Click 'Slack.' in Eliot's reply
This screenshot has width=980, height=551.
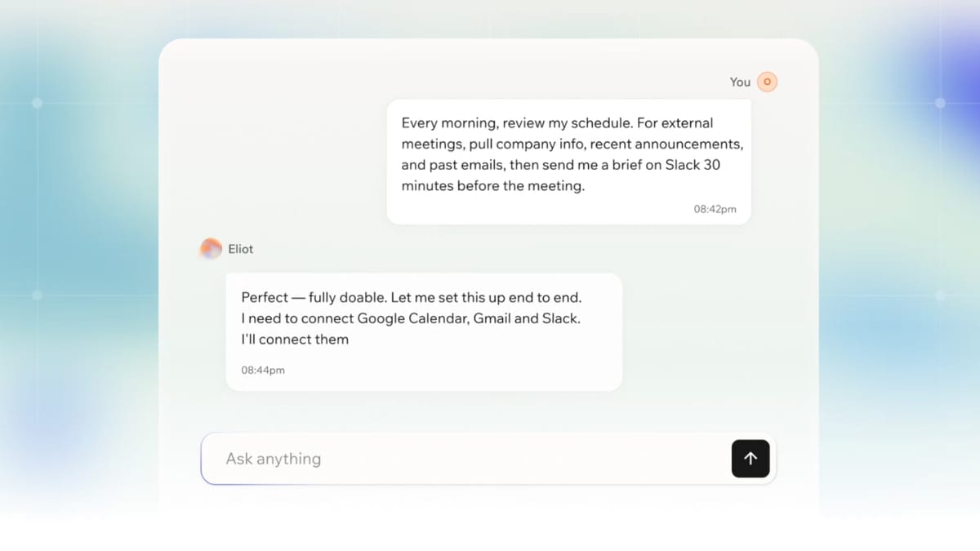click(x=561, y=318)
